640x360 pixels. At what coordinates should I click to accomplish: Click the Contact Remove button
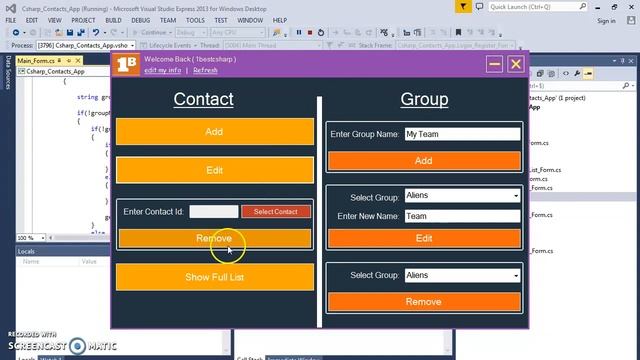215,238
